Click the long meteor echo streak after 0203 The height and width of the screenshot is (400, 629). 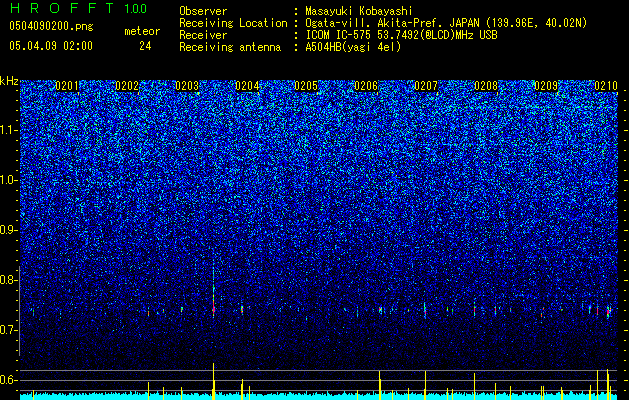[x=213, y=287]
